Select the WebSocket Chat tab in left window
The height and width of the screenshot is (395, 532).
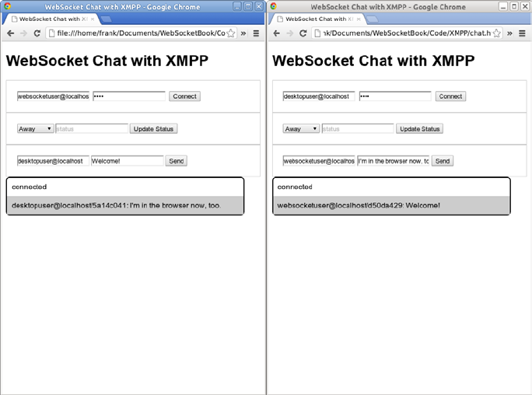(51, 19)
